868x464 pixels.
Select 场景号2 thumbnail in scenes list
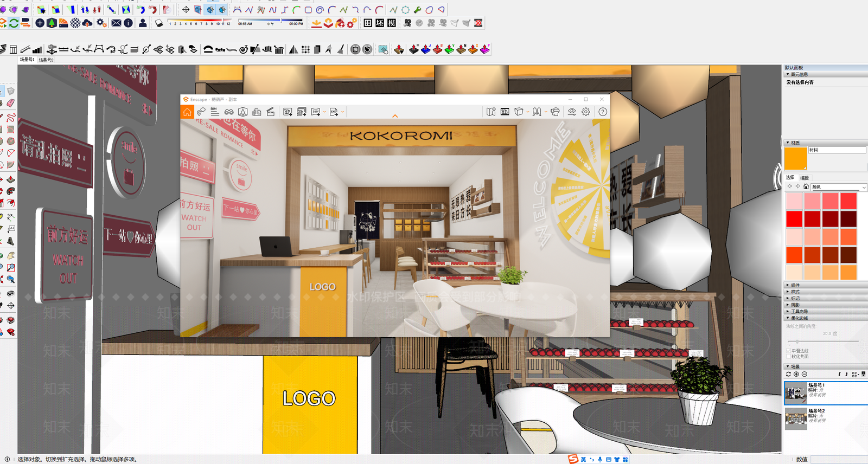coord(796,419)
